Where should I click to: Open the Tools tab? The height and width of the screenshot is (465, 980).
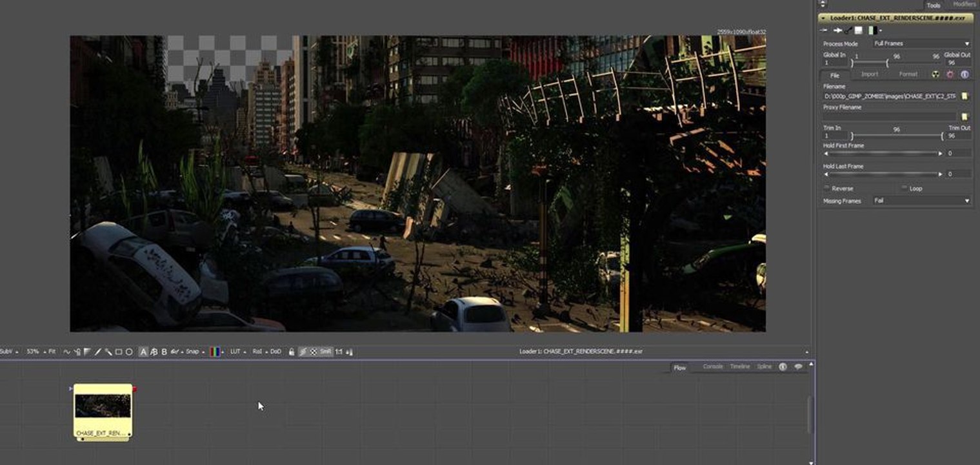(934, 5)
